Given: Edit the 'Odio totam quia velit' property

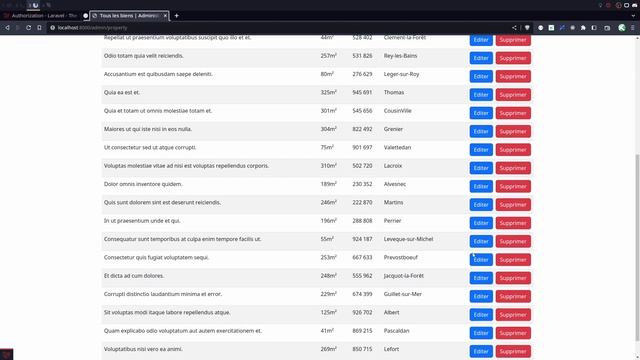Looking at the screenshot, I should pos(481,58).
